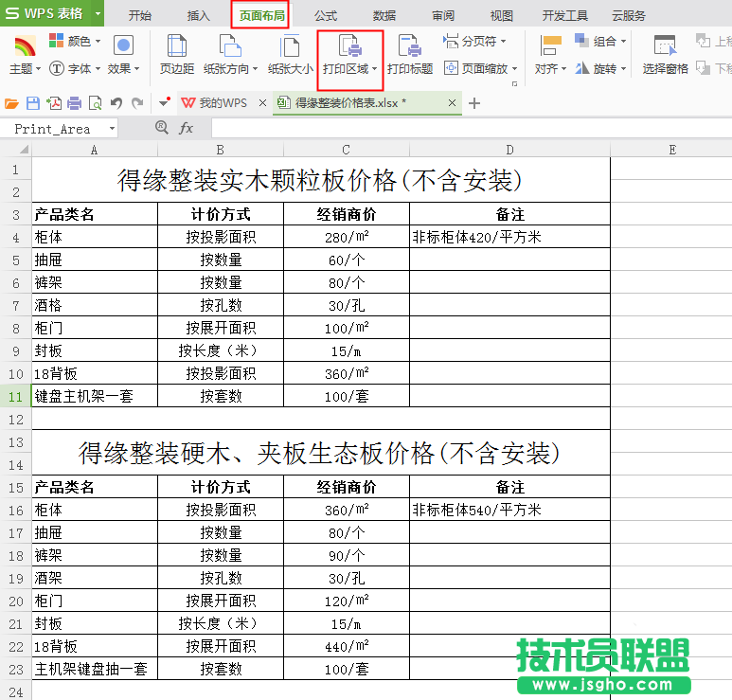Click the print preview icon

pyautogui.click(x=96, y=103)
